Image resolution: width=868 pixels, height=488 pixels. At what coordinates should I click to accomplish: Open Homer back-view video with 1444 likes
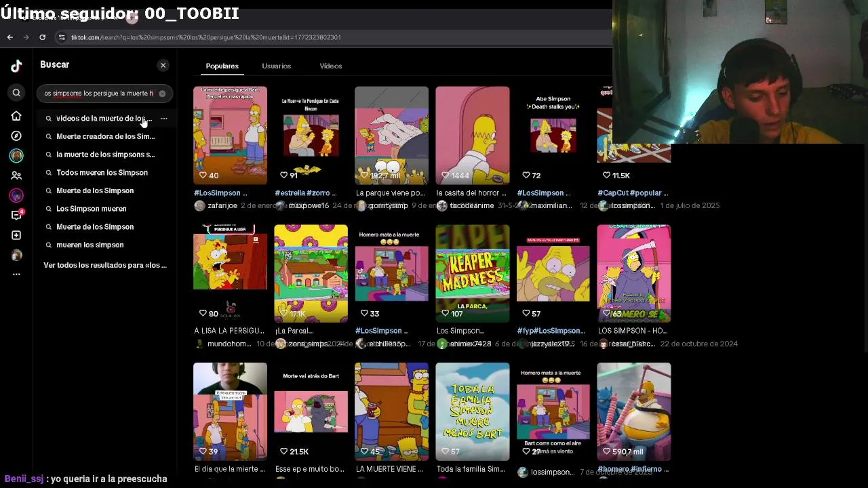pos(472,135)
